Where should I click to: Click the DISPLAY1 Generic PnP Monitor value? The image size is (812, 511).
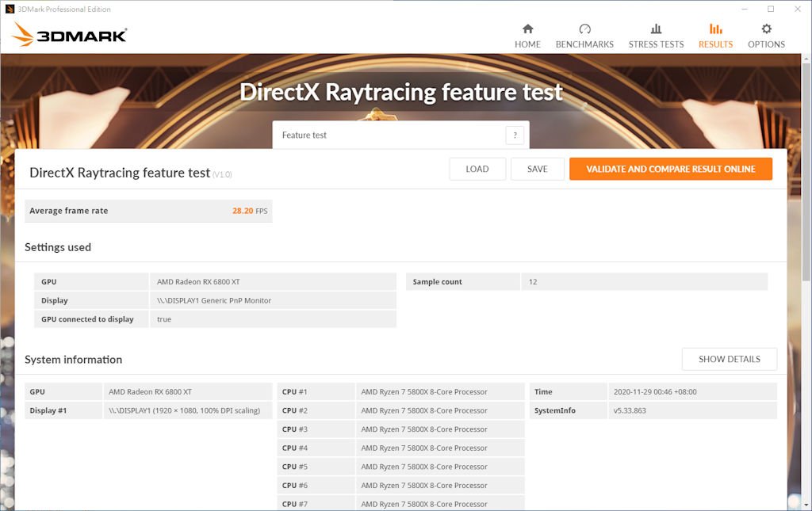click(214, 300)
